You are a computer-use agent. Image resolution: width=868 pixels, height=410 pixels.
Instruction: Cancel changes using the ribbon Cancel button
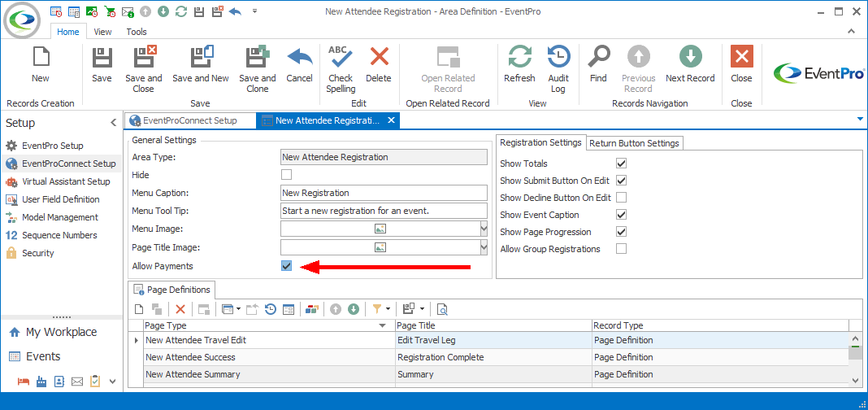click(299, 65)
